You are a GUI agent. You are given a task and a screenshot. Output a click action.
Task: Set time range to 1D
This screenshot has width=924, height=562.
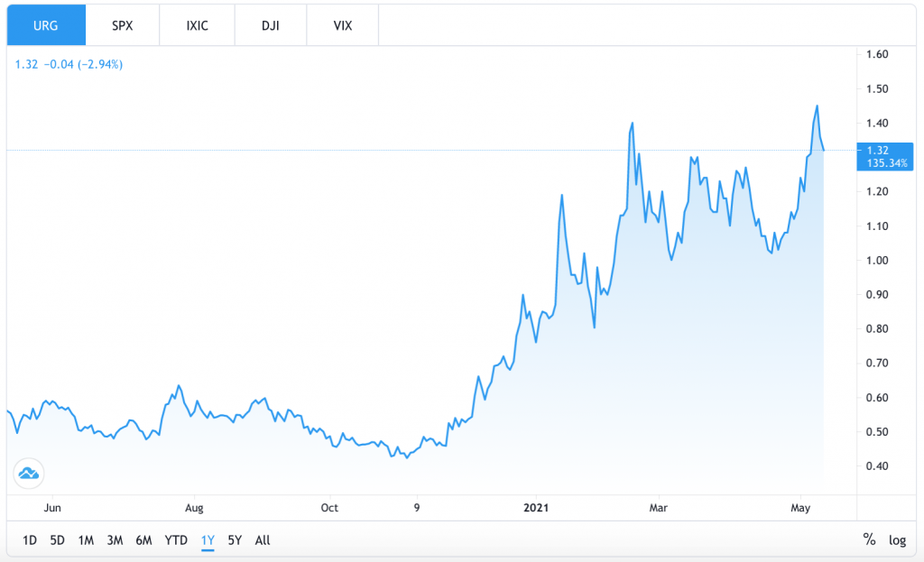[x=29, y=540]
